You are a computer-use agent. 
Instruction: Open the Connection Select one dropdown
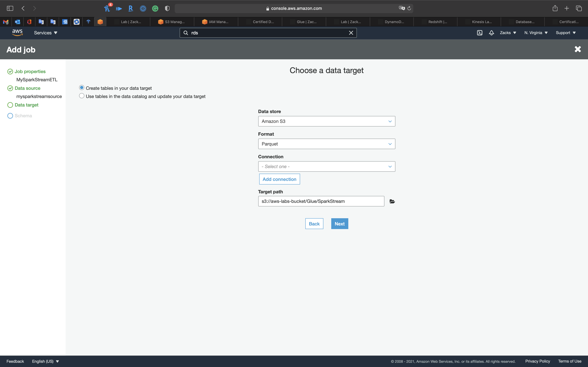pyautogui.click(x=326, y=166)
